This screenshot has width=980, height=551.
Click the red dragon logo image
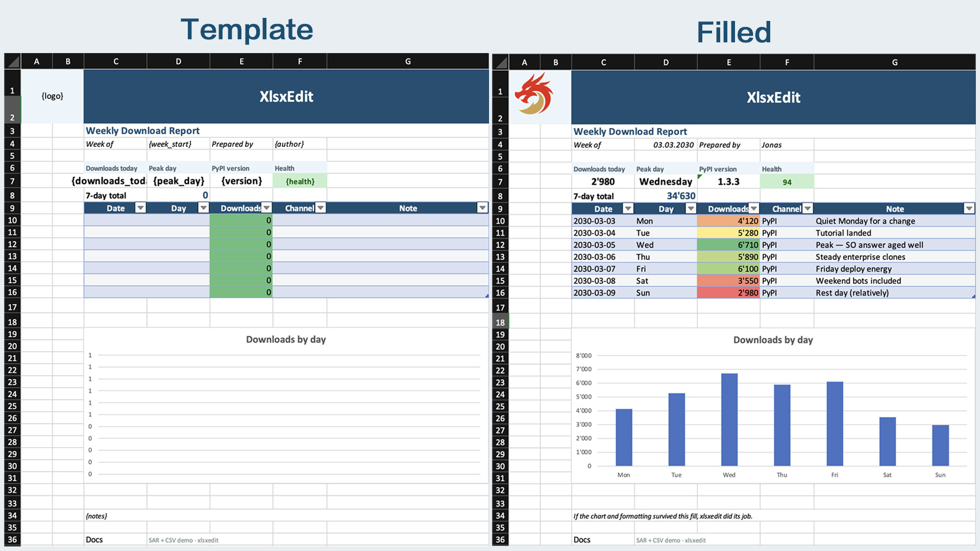click(534, 94)
